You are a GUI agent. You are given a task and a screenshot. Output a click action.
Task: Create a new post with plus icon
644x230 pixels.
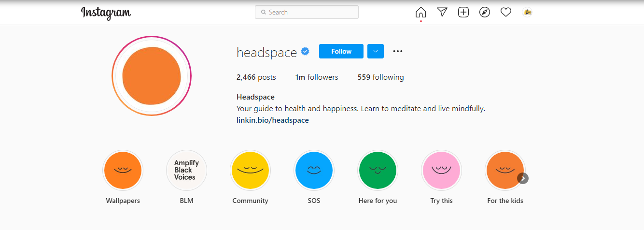coord(463,13)
